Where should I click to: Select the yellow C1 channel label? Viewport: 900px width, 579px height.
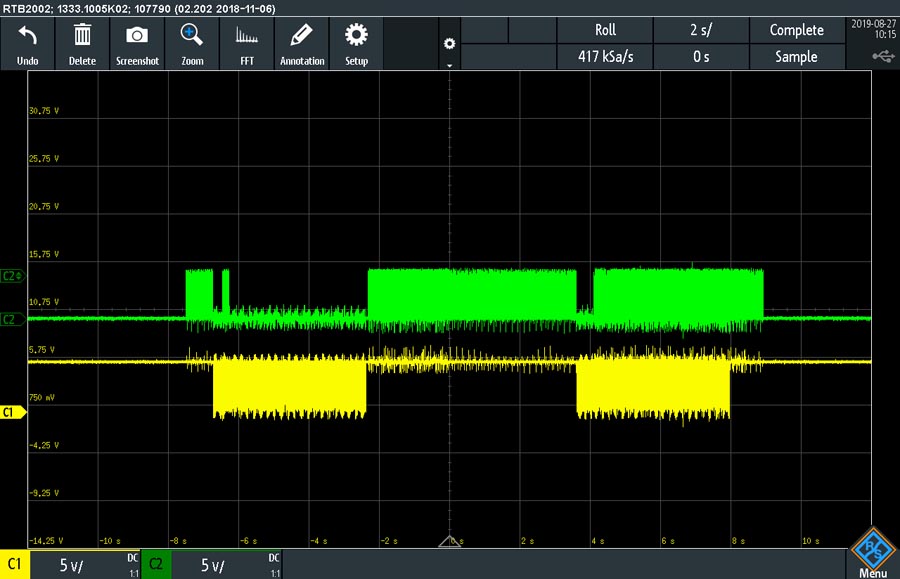point(14,565)
